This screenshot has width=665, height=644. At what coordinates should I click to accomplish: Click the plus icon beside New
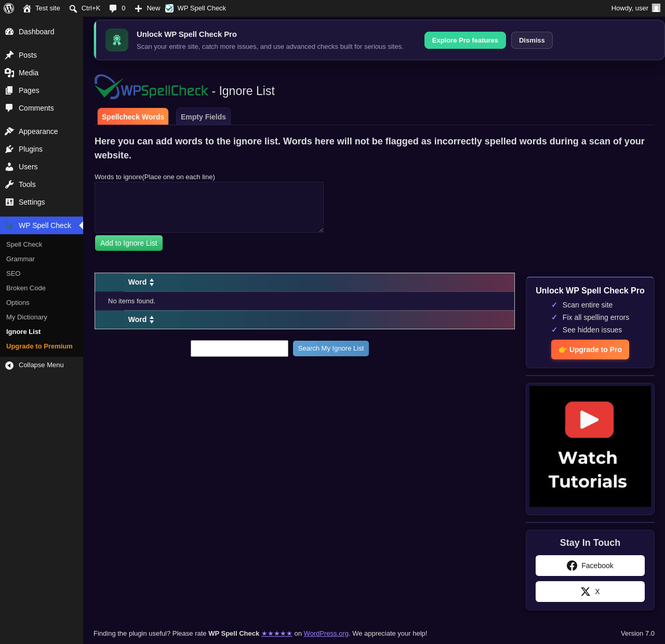pyautogui.click(x=138, y=8)
